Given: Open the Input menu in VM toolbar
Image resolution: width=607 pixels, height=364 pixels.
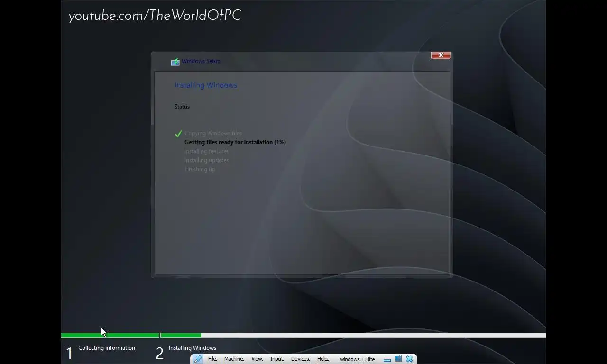Looking at the screenshot, I should (277, 359).
